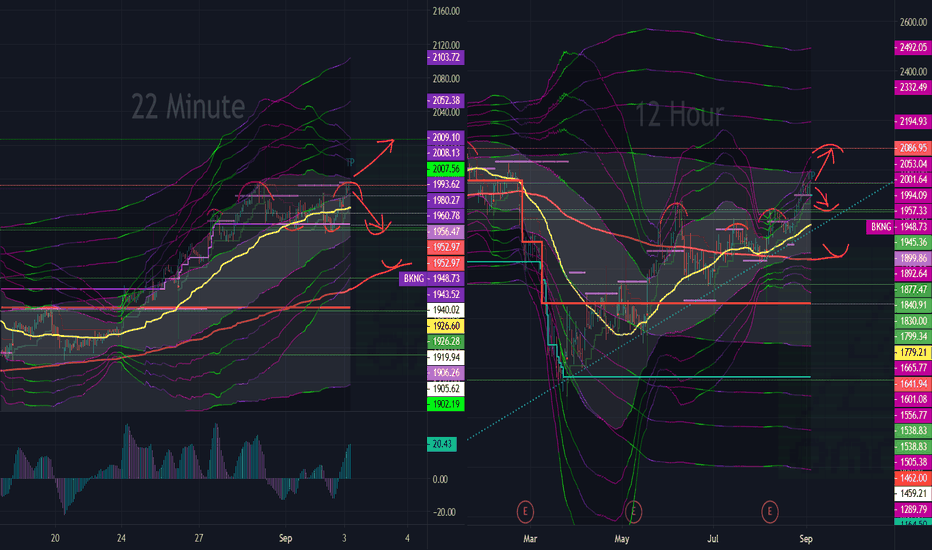Viewport: 932px width, 550px height.
Task: Click the red 1641.94 price label
Action: coord(912,384)
